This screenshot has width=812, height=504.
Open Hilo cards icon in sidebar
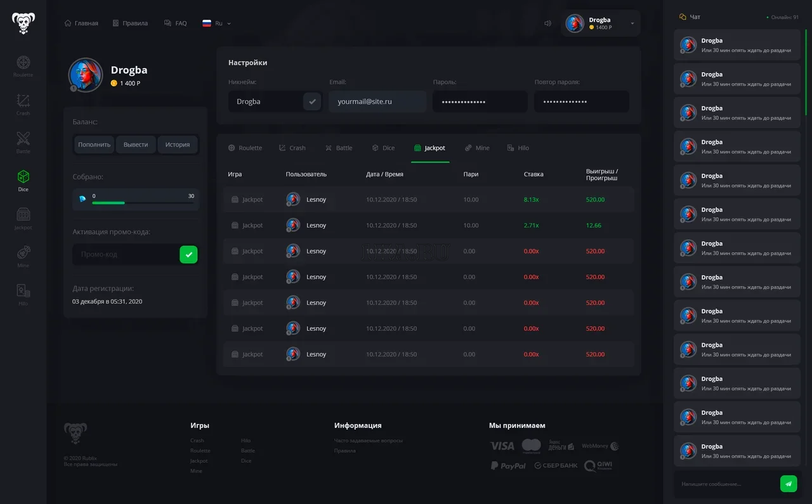[x=23, y=294]
